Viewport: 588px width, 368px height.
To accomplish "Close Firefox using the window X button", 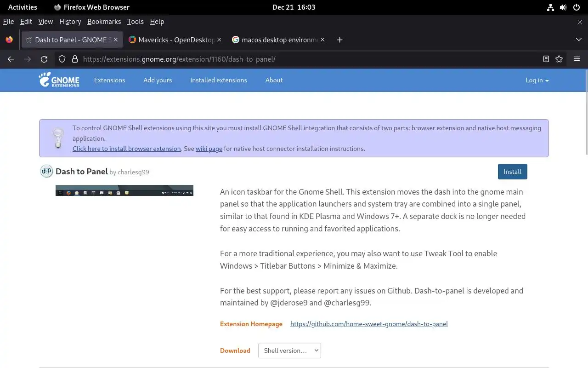I will (580, 22).
